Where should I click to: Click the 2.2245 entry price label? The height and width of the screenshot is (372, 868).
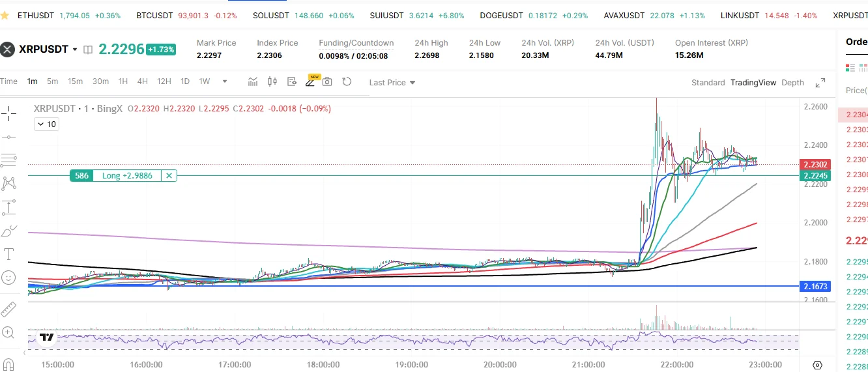[816, 176]
